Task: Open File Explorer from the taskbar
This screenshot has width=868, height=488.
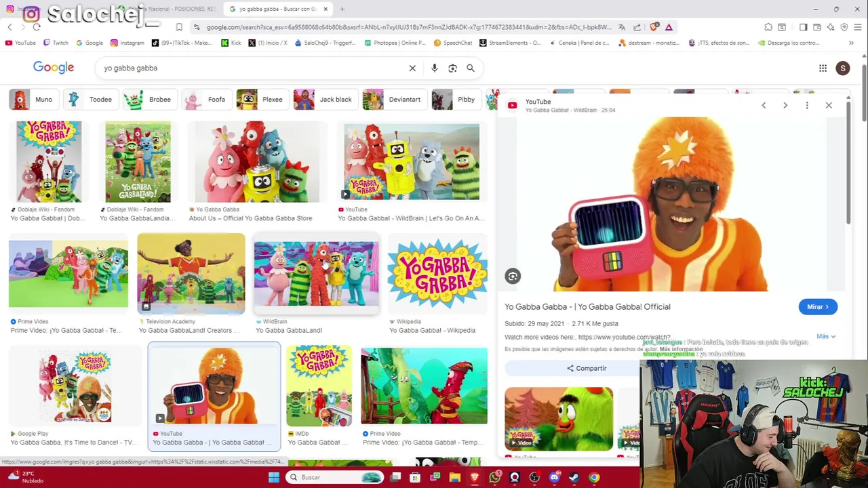Action: [455, 477]
